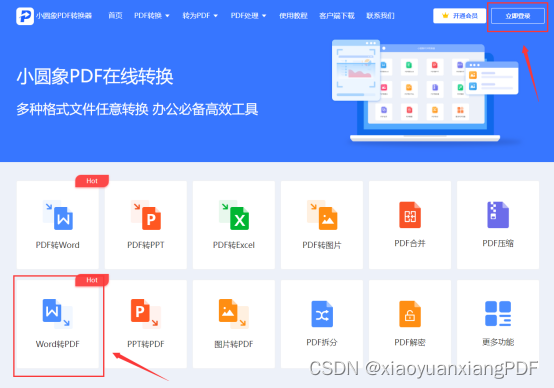Click the PPT转PDF text label
This screenshot has height=388, width=554.
(146, 344)
